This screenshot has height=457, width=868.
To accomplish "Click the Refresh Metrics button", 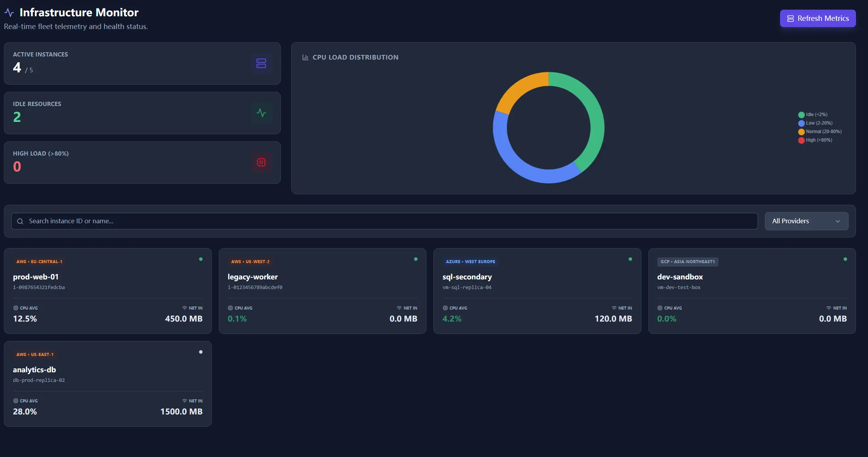I will pyautogui.click(x=818, y=18).
